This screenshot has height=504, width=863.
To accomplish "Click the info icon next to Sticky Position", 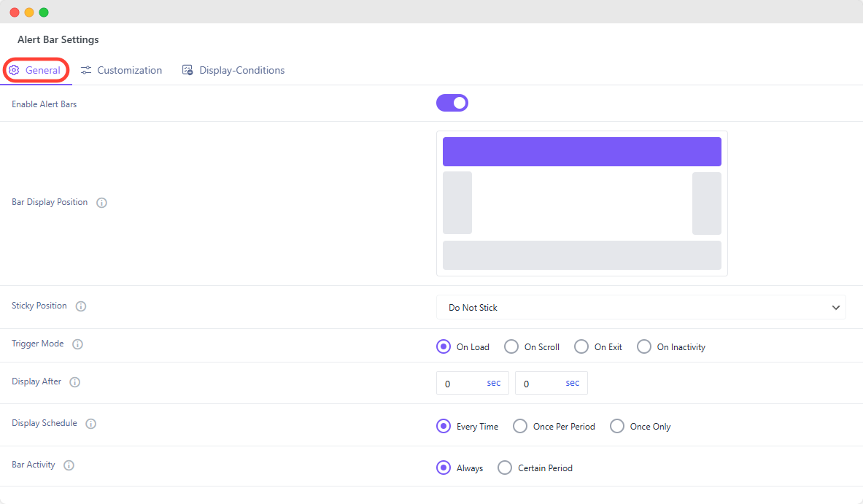I will point(81,306).
